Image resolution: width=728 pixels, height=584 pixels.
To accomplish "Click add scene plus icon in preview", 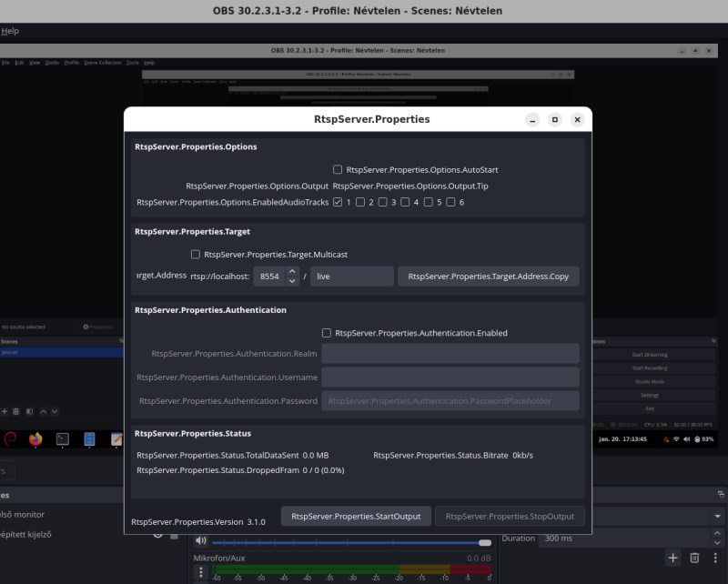I will coord(5,411).
